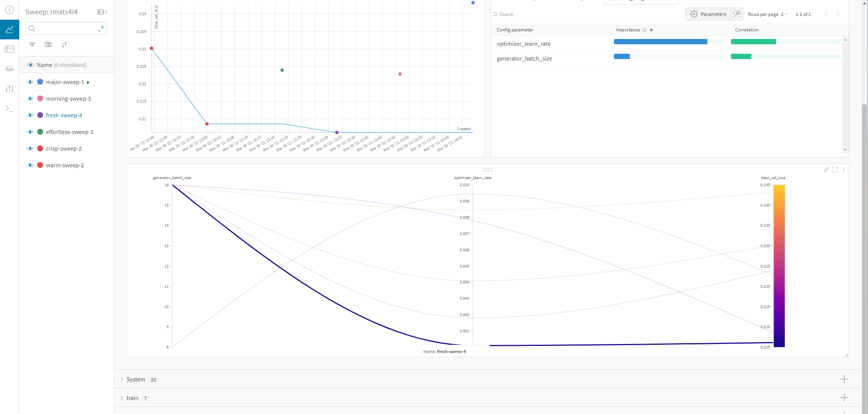Select the generator_batch_size row
Viewport: 868px width, 414px height.
click(667, 58)
